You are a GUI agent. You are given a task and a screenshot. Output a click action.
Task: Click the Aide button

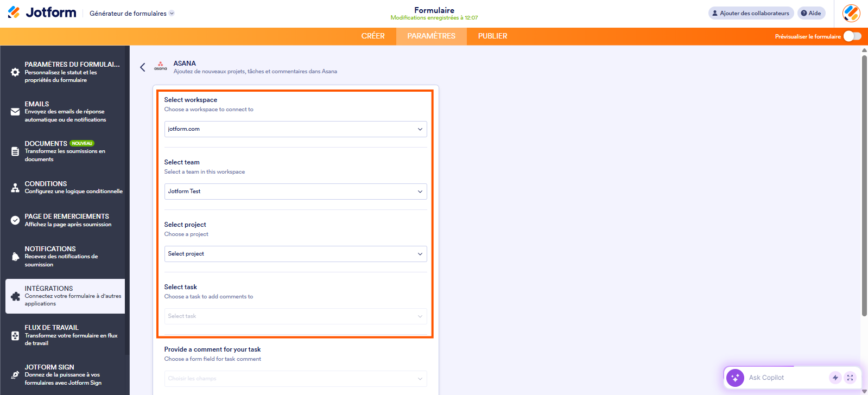(x=811, y=13)
